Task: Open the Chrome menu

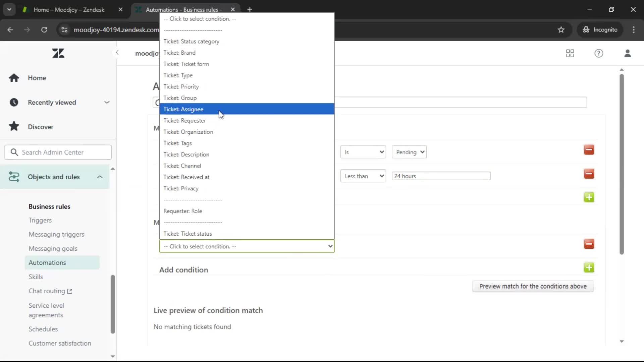Action: click(x=634, y=30)
